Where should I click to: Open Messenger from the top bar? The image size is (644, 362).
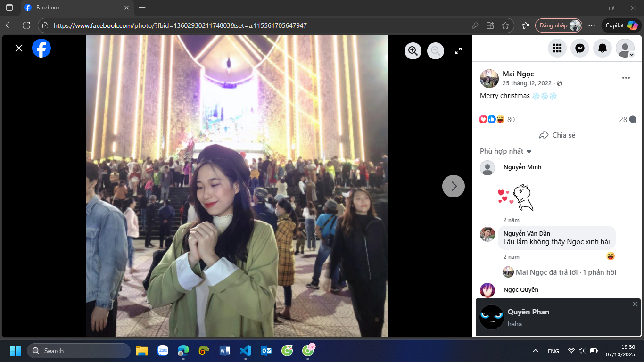click(580, 48)
